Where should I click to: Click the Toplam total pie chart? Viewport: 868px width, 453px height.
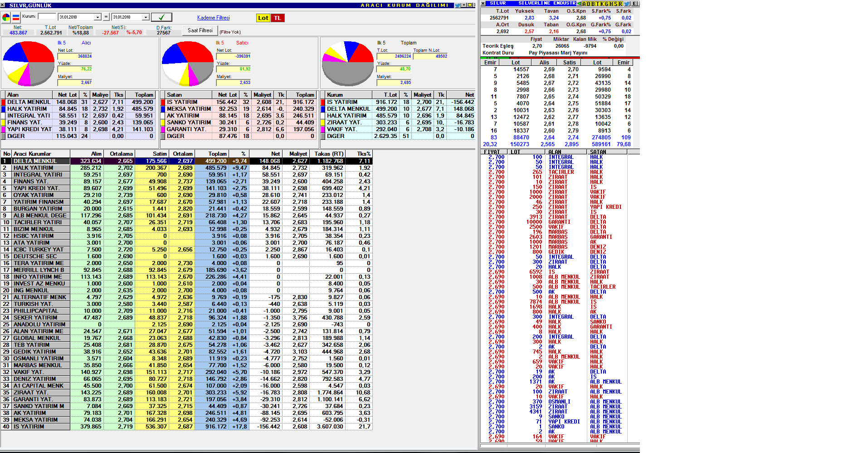pyautogui.click(x=347, y=64)
